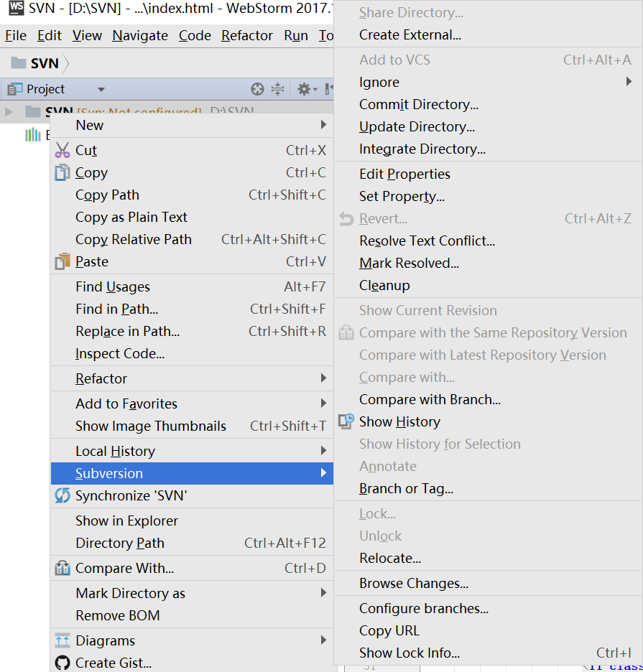The width and height of the screenshot is (643, 672).
Task: Open the Navigate menu
Action: [140, 36]
